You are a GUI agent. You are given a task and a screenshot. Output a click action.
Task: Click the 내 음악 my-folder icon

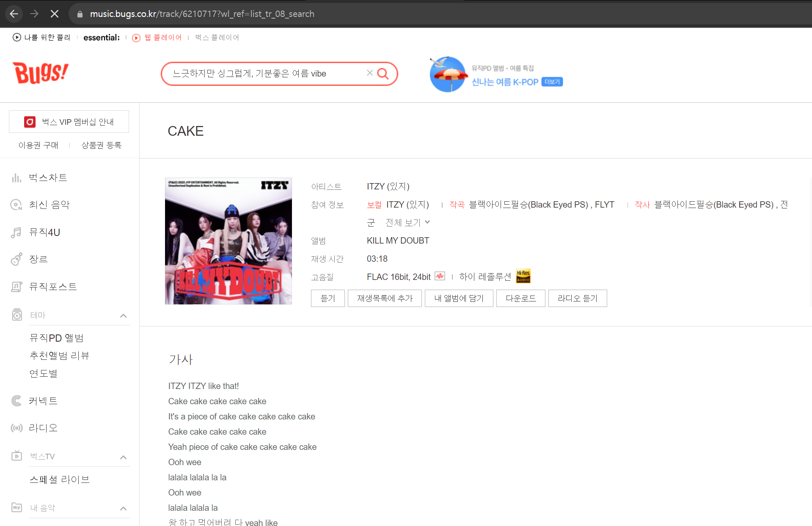(x=17, y=507)
